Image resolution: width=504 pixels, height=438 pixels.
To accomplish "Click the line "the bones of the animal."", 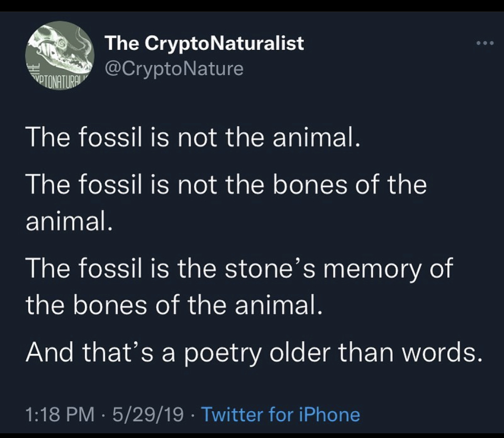I will pos(173,306).
